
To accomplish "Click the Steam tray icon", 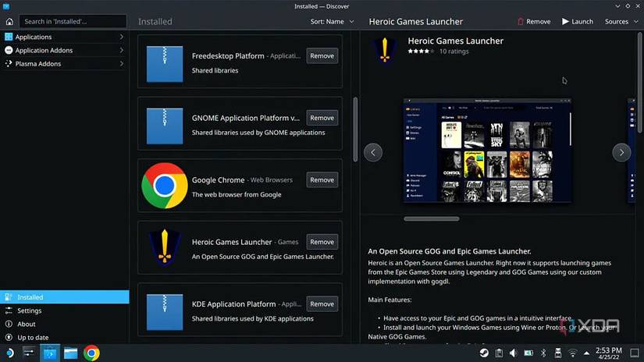I will pyautogui.click(x=484, y=353).
